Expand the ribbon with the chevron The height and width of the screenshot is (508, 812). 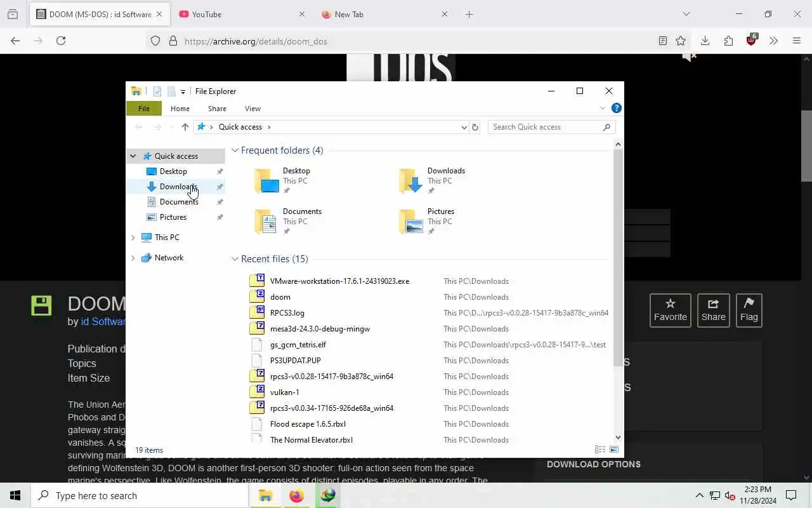[602, 108]
